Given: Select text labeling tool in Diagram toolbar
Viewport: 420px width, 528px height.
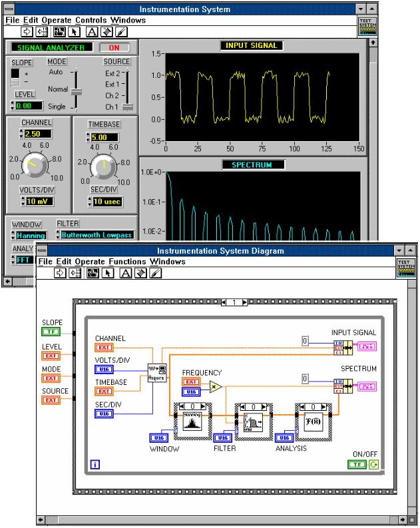Looking at the screenshot, I should [x=126, y=273].
